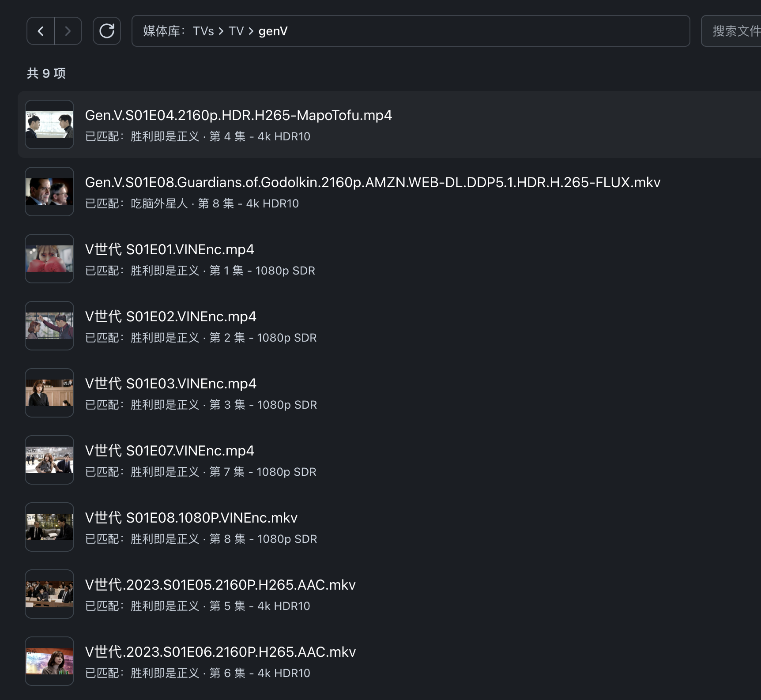This screenshot has height=700, width=761.
Task: Click the S01E04 episode thumbnail
Action: tap(49, 124)
